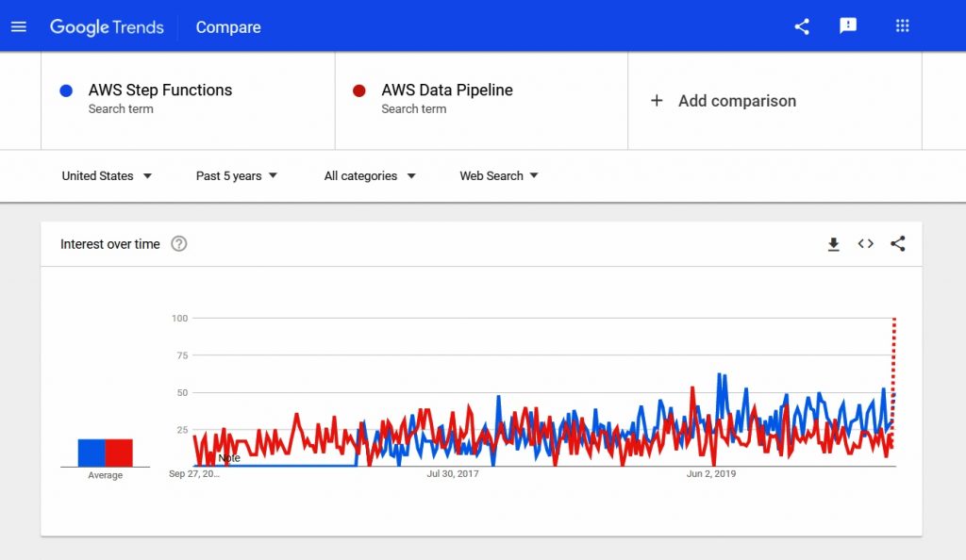Open the All categories dropdown
The height and width of the screenshot is (560, 966).
369,175
